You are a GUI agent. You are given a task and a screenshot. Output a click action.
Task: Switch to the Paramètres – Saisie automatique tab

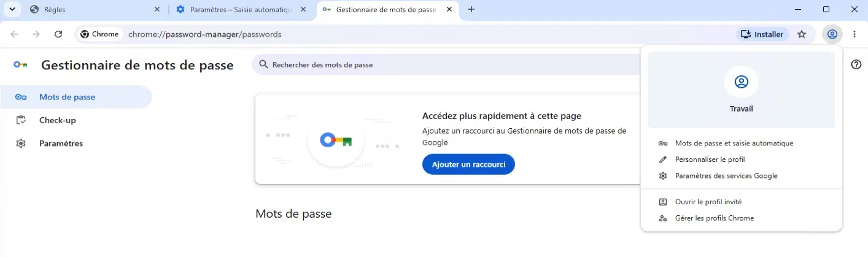pyautogui.click(x=241, y=10)
